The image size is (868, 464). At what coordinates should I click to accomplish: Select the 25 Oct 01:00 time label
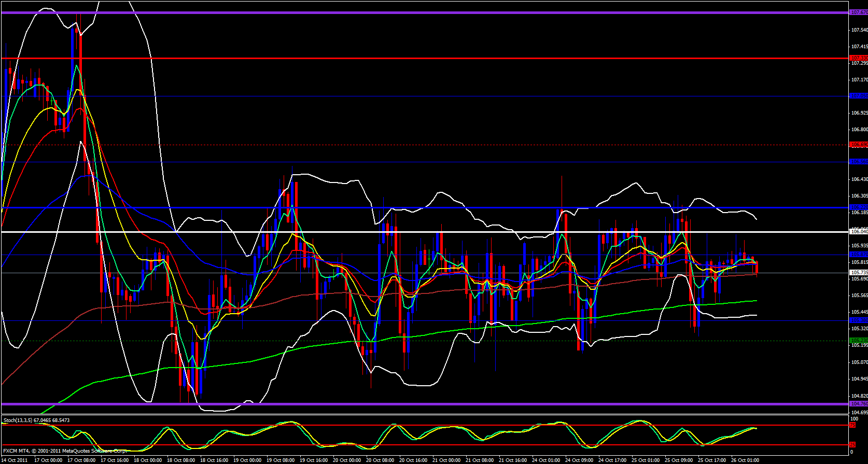(646, 460)
